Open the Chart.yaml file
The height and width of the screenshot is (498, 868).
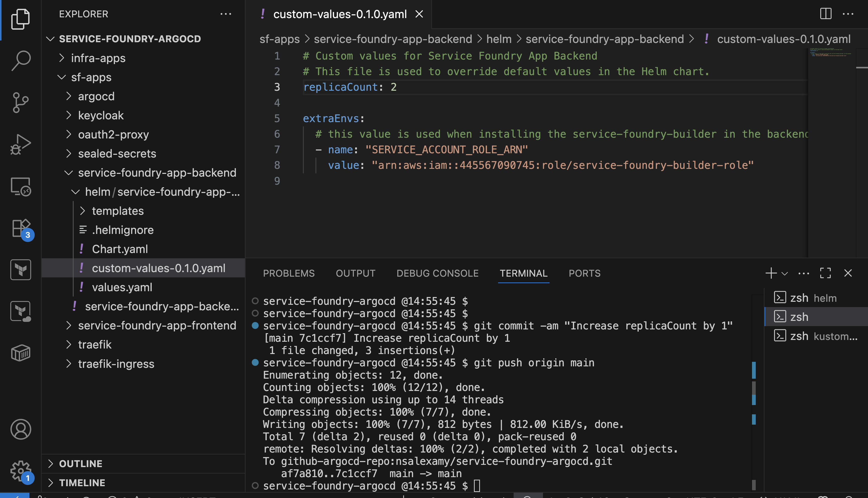[x=143, y=249]
